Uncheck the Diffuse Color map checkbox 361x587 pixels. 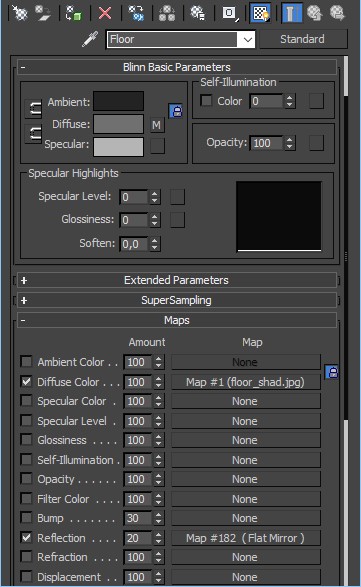26,381
